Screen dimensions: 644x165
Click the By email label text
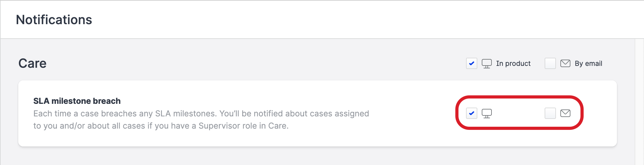click(x=588, y=64)
